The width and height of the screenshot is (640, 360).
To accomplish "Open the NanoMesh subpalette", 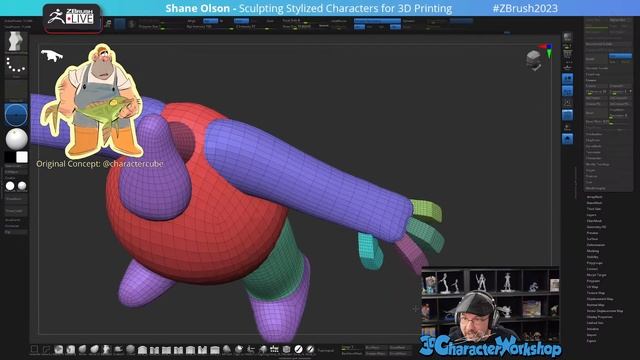I will 594,203.
